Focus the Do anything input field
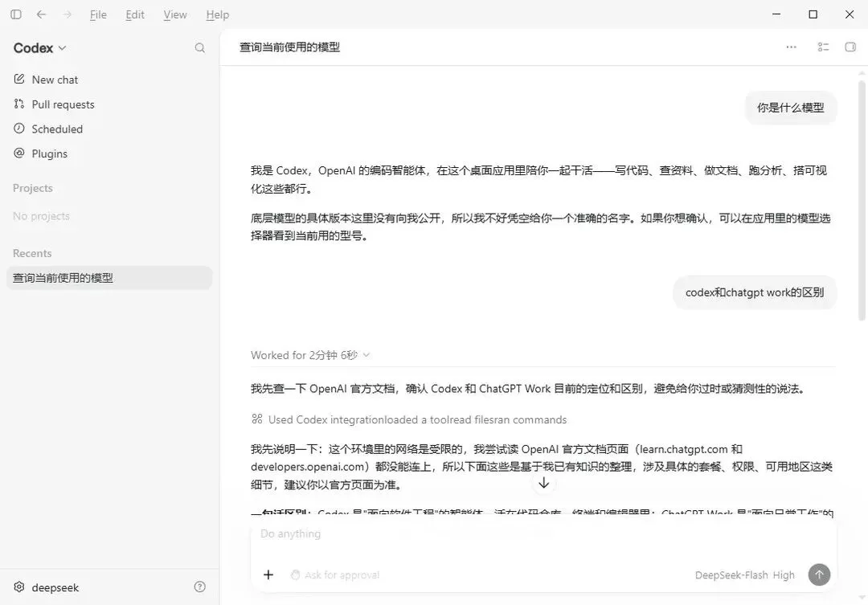The width and height of the screenshot is (868, 605). 542,533
